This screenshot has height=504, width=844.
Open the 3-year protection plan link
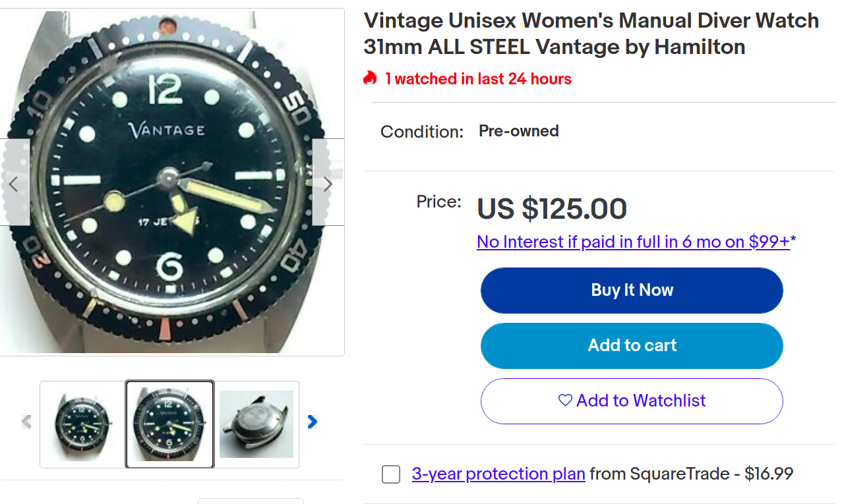tap(498, 473)
